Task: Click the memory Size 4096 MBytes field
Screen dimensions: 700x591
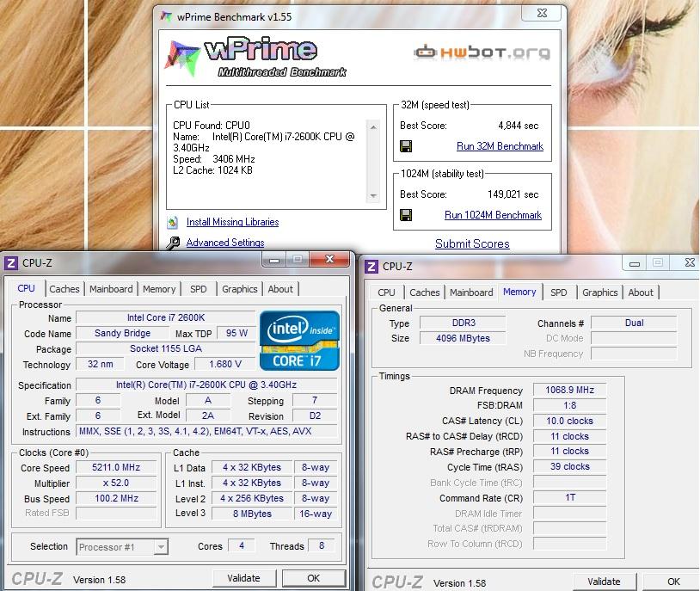Action: pyautogui.click(x=463, y=338)
